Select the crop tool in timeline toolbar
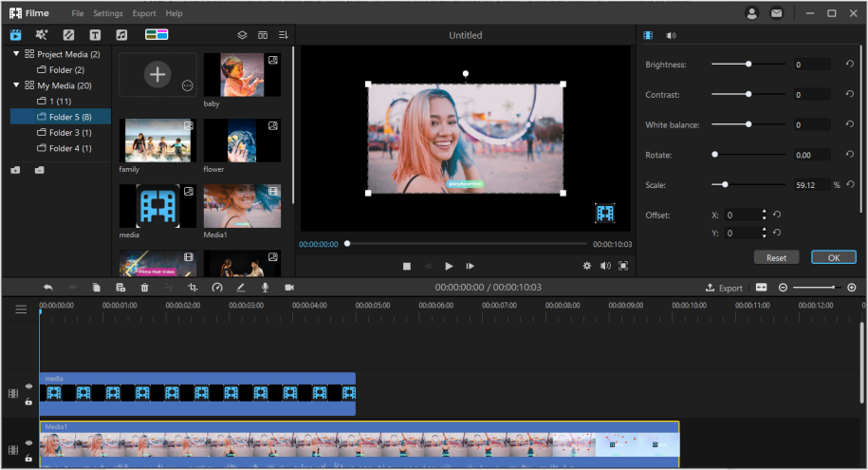This screenshot has height=470, width=868. (x=193, y=288)
